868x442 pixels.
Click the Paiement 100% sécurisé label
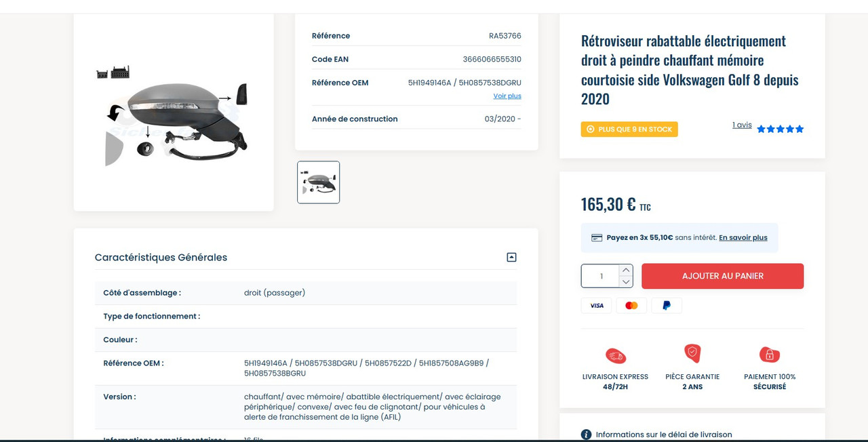[770, 382]
